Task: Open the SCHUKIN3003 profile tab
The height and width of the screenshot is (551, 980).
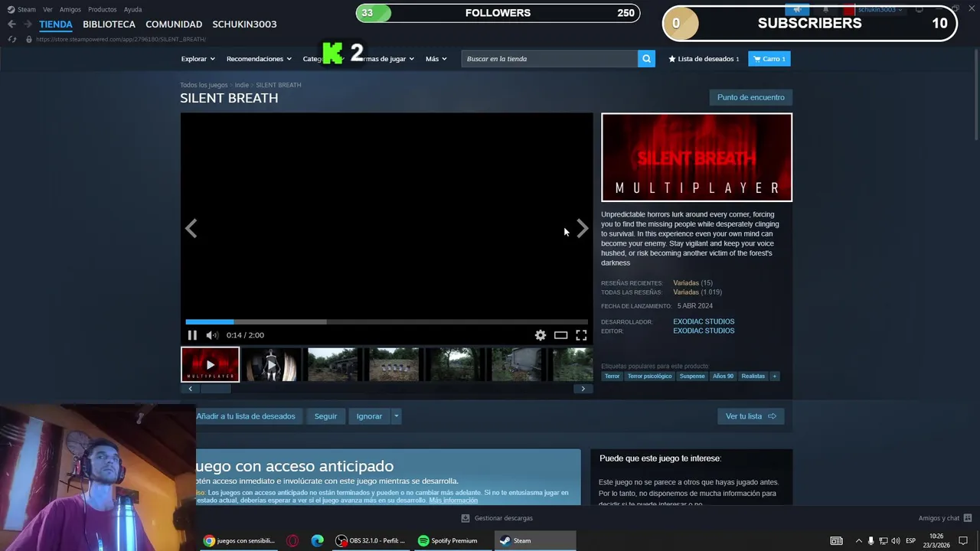Action: (x=244, y=24)
